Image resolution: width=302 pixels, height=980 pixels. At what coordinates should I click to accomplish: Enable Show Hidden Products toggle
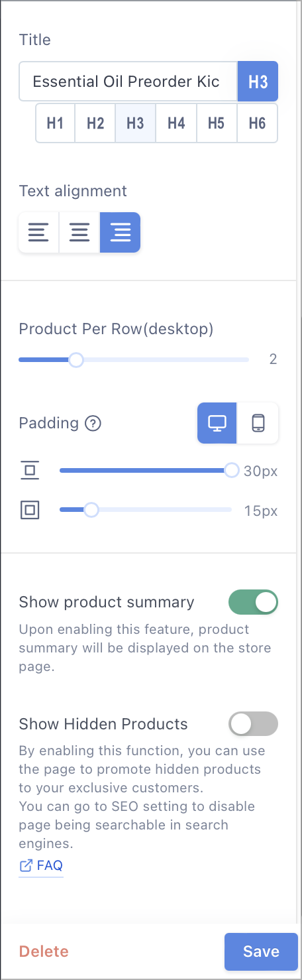(x=253, y=724)
